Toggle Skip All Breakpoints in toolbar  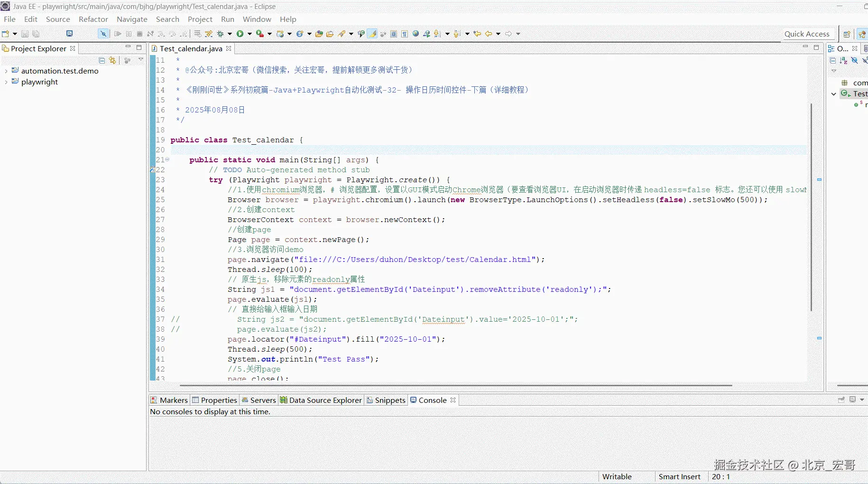coord(103,34)
